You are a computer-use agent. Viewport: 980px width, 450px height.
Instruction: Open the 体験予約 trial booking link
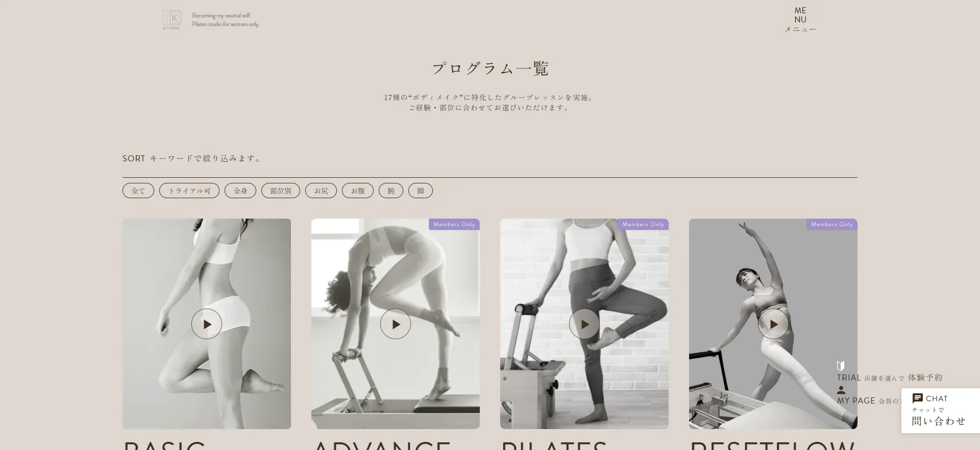(x=925, y=377)
